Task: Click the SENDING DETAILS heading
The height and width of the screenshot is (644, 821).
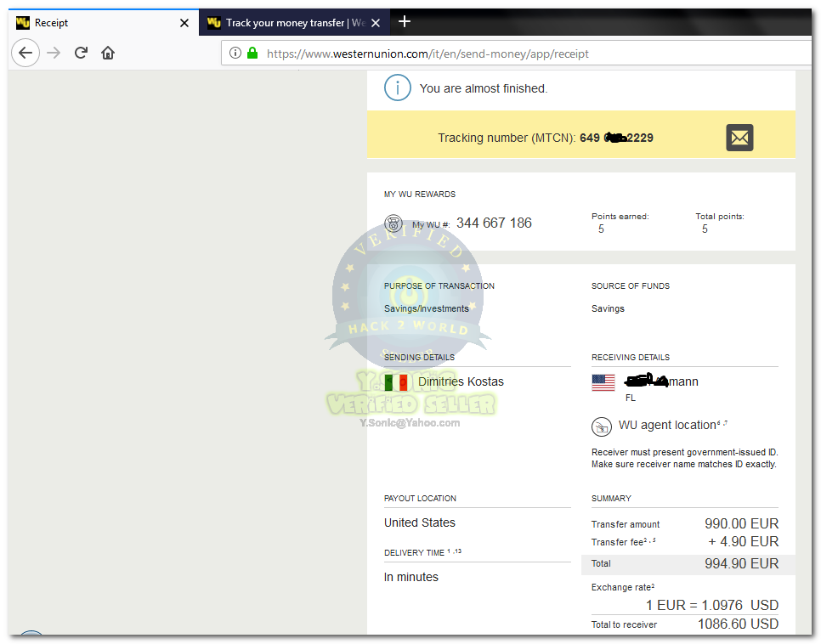Action: tap(419, 357)
